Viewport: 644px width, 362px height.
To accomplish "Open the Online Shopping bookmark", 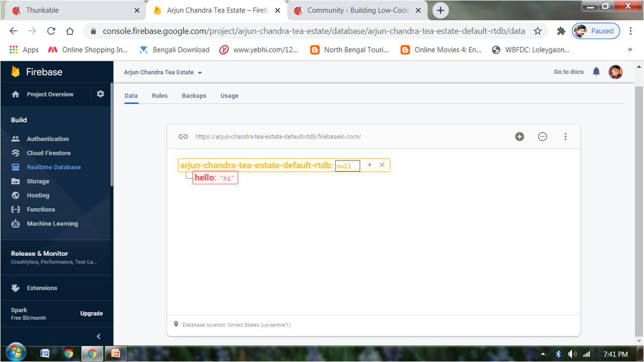I will pyautogui.click(x=88, y=50).
